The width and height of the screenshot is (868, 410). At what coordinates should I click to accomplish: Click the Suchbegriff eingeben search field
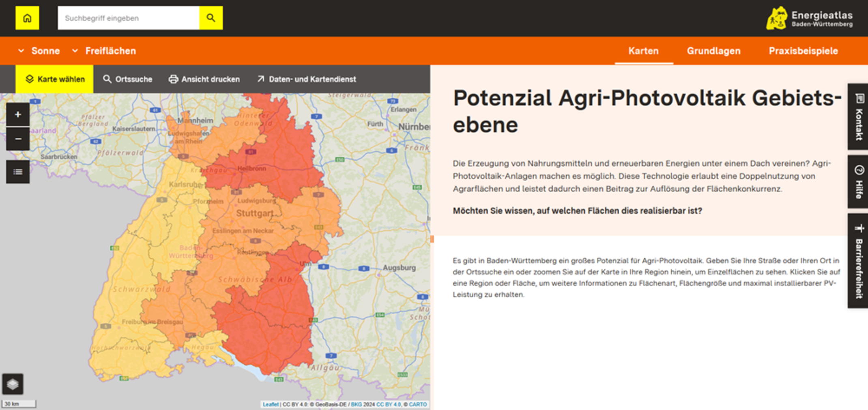coord(129,18)
